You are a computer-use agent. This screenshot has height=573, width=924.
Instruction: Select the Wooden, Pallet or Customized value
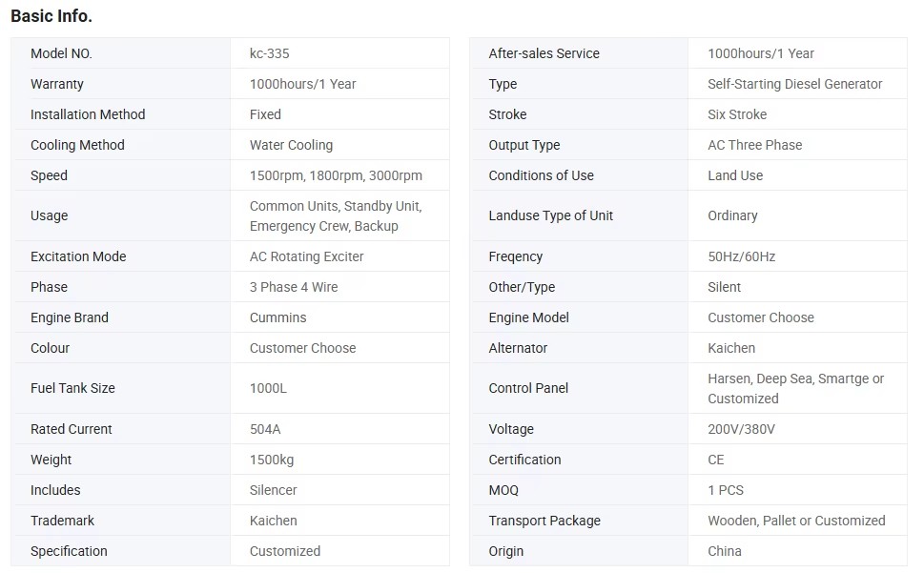coord(796,521)
